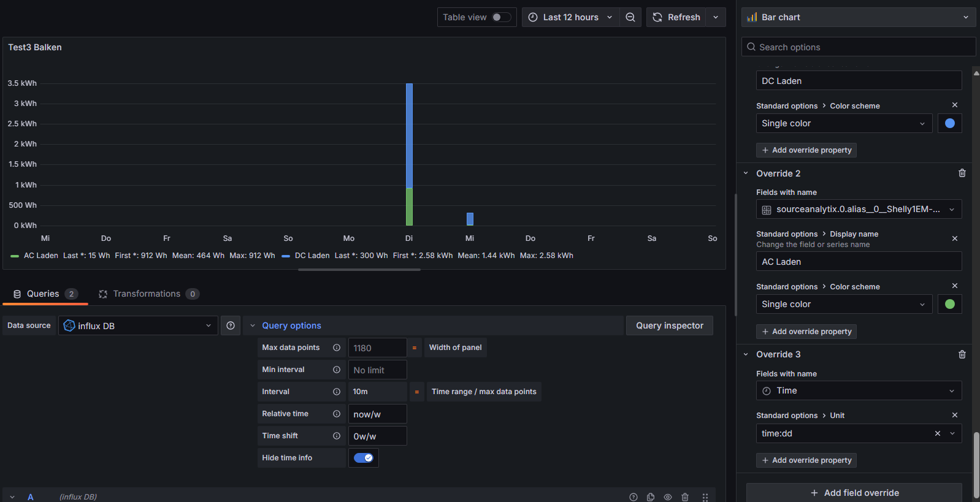Open Override 2 field name dropdown
The image size is (980, 502).
[859, 209]
